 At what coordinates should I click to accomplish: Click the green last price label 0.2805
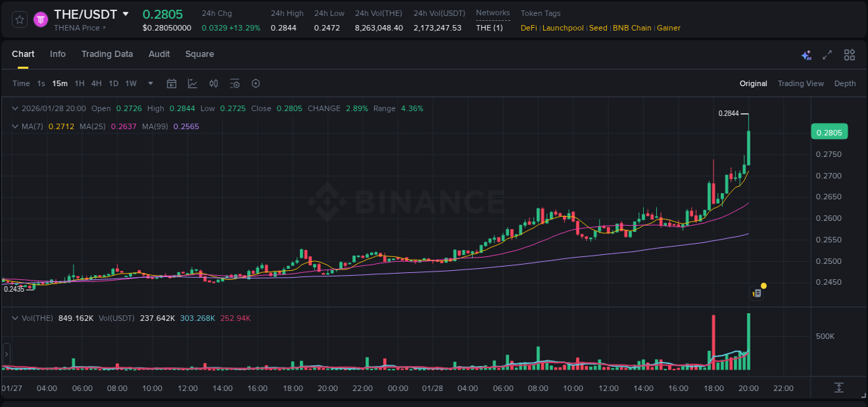[x=829, y=131]
